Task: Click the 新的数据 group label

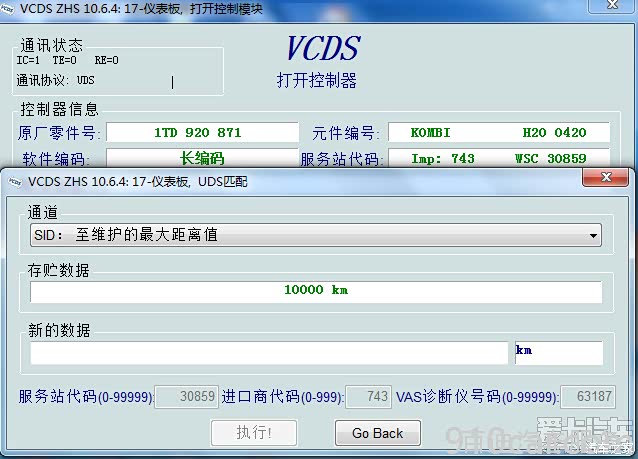Action: coord(59,330)
